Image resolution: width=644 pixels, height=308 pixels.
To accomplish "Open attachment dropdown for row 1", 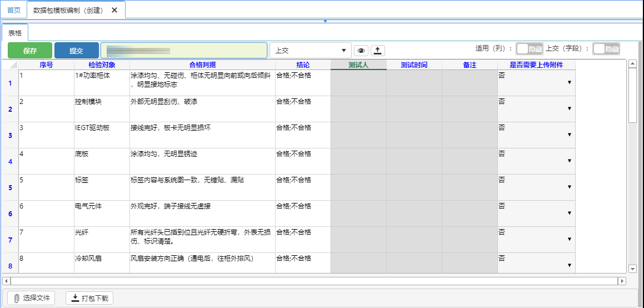I will coord(569,82).
